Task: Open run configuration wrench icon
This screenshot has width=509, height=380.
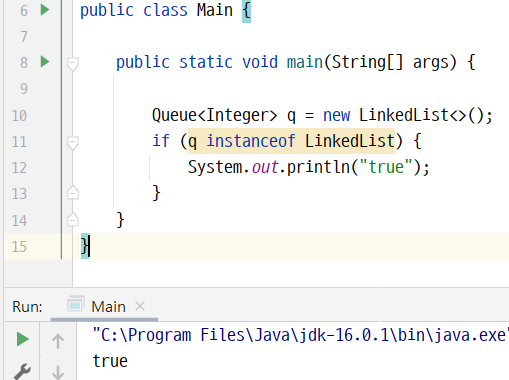Action: point(22,372)
